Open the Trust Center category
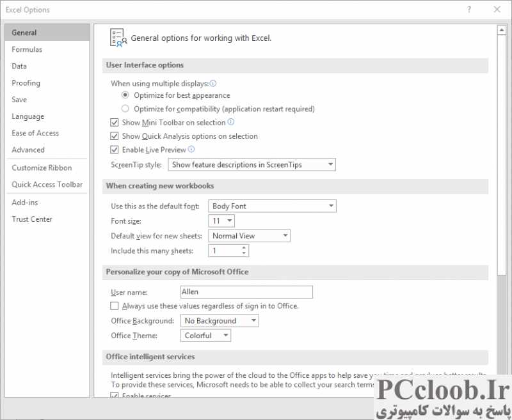 (x=47, y=219)
